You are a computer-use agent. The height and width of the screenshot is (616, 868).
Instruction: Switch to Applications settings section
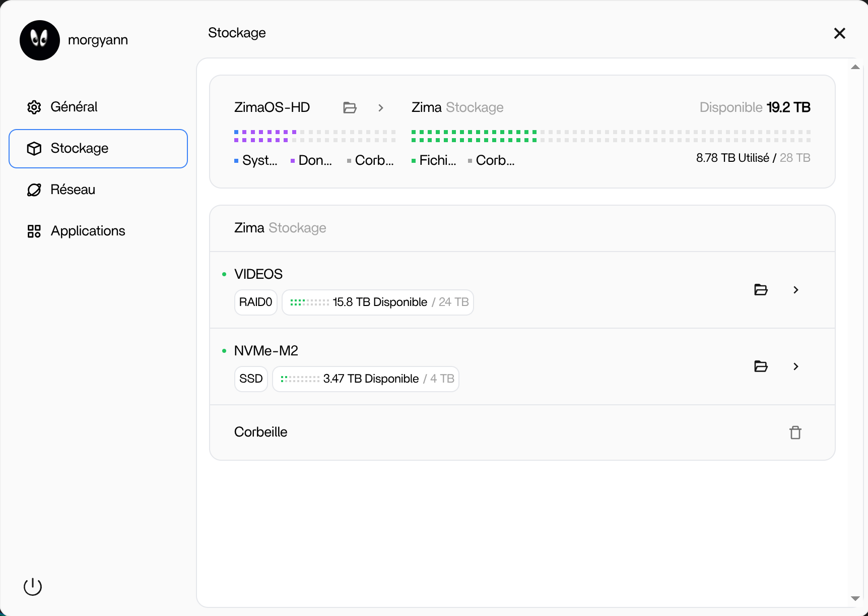88,231
